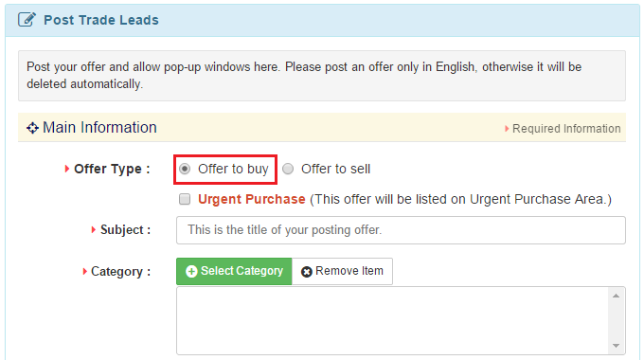Click the Main Information crosshair icon
Viewport: 644px width, 360px height.
tap(32, 128)
